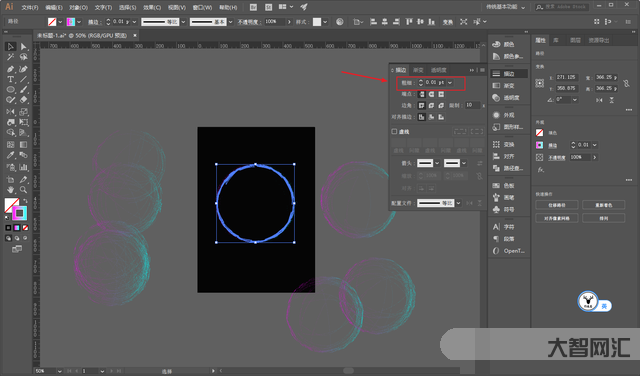
Task: Open the start arrowhead dropdown
Action: click(x=437, y=163)
